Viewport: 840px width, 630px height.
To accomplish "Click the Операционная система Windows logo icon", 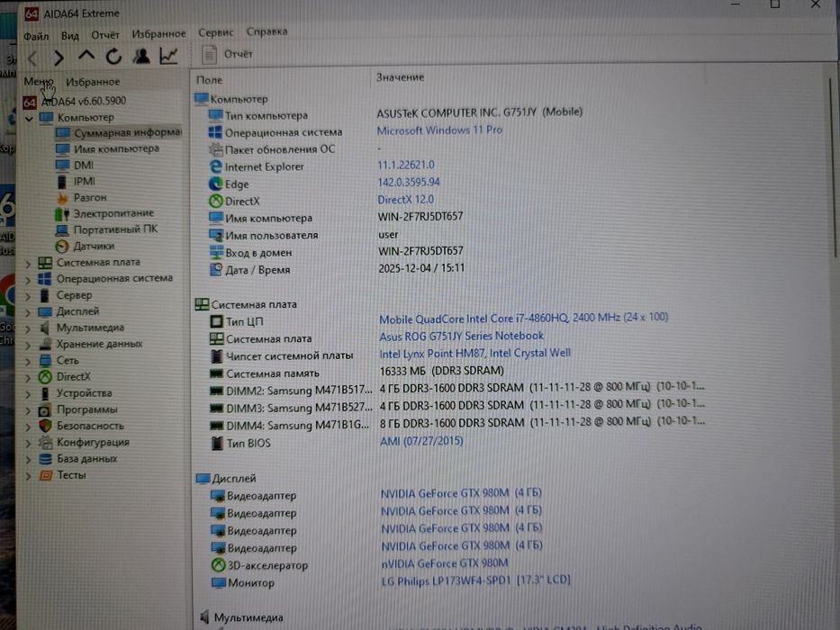I will pos(215,132).
